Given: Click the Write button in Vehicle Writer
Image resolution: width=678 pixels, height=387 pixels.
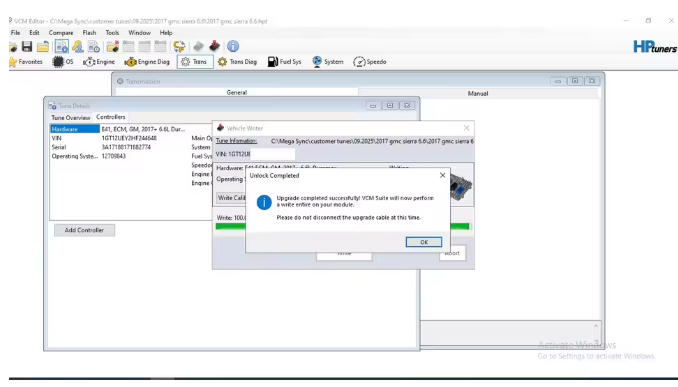Looking at the screenshot, I should [x=344, y=255].
